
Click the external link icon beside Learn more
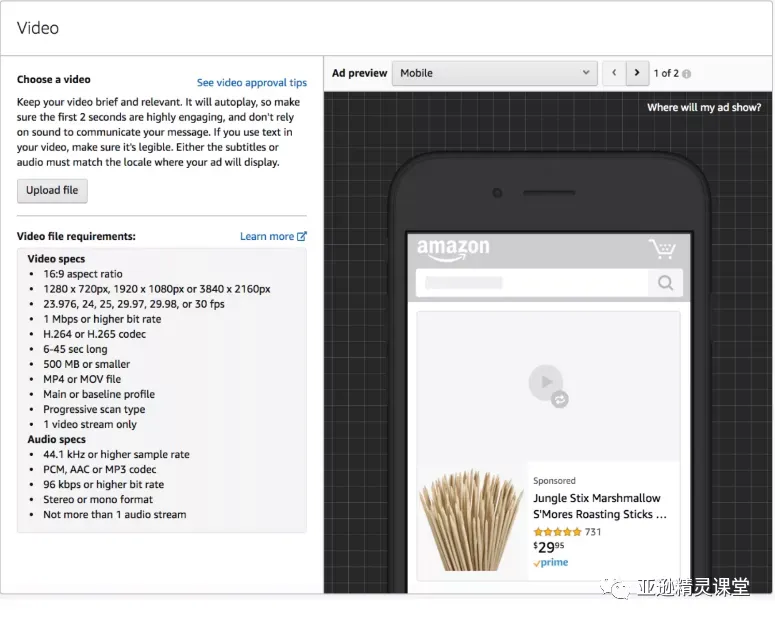point(301,236)
